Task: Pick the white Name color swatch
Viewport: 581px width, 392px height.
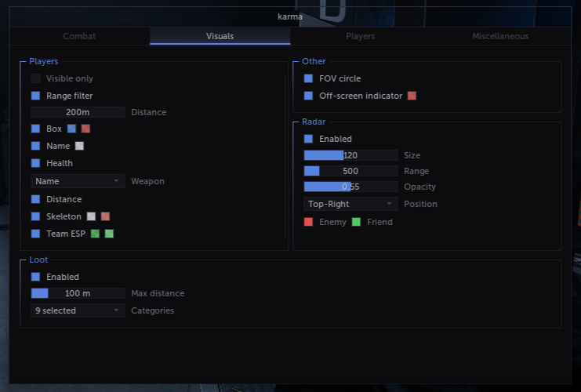Action: pos(79,146)
